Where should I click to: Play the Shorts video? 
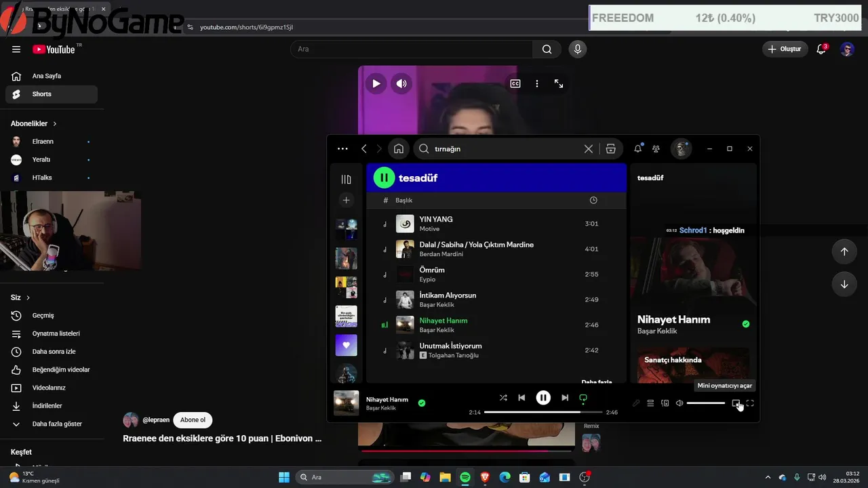point(376,83)
